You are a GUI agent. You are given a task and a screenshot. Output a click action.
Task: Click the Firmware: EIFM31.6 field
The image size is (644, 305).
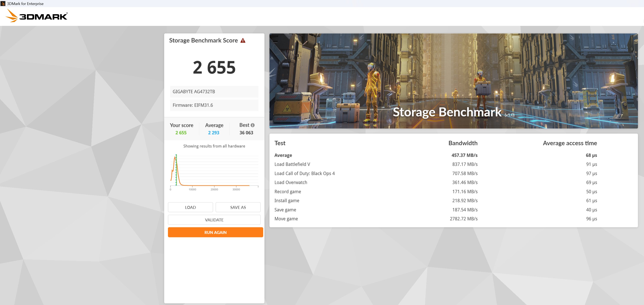pos(214,105)
